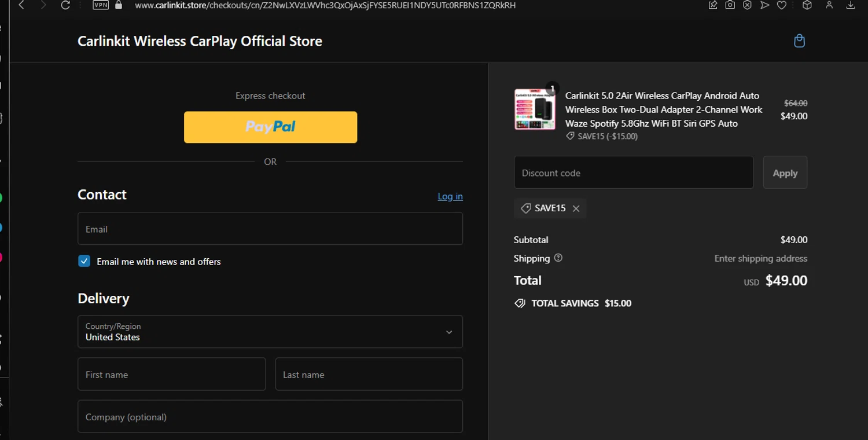868x440 pixels.
Task: Click the Carlinkit Wireless CarPlay Official Store title
Action: pos(200,41)
